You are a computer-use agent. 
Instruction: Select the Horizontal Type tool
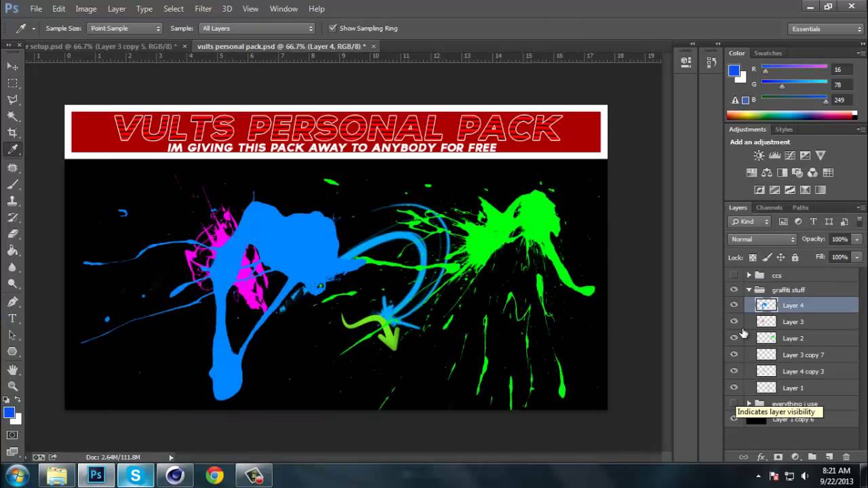pos(12,319)
